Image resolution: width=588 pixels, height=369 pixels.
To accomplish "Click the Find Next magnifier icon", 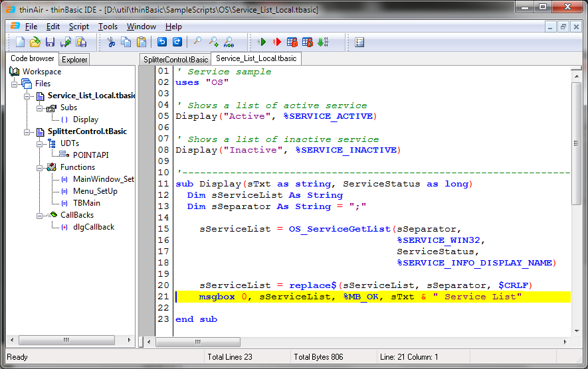I will 213,42.
